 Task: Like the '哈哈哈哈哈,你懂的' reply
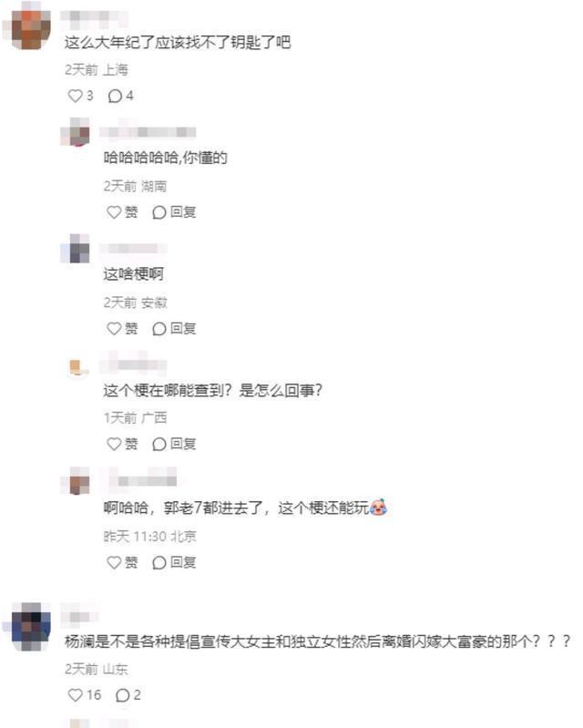122,212
